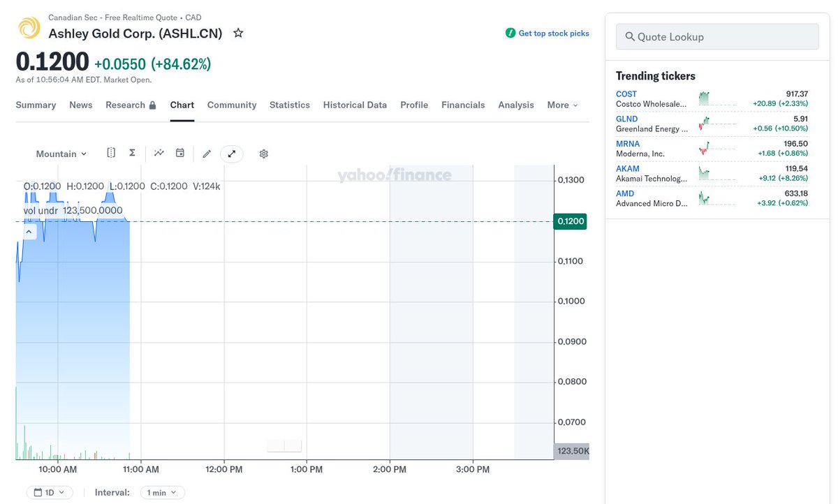Click the Sigma statistics icon in chart toolbar

[x=132, y=153]
